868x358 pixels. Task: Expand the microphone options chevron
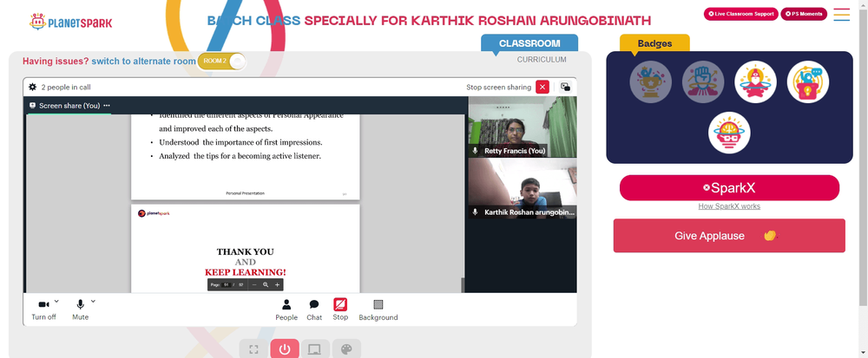click(93, 301)
